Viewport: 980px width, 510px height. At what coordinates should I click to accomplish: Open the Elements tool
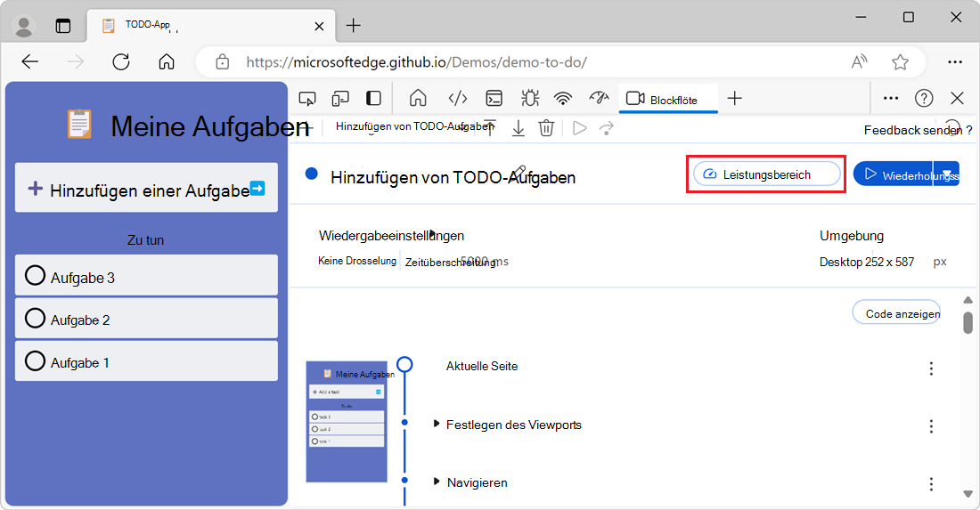pos(458,99)
